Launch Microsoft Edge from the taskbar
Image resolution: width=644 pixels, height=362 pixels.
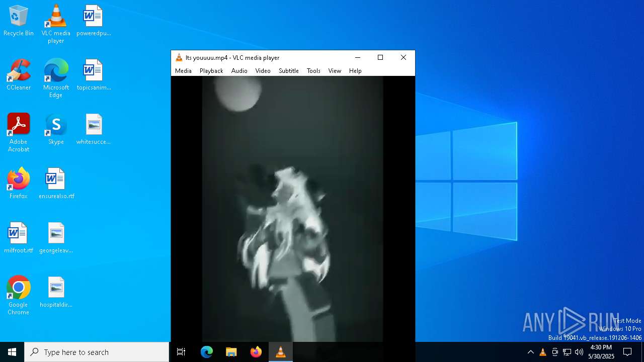click(x=207, y=352)
